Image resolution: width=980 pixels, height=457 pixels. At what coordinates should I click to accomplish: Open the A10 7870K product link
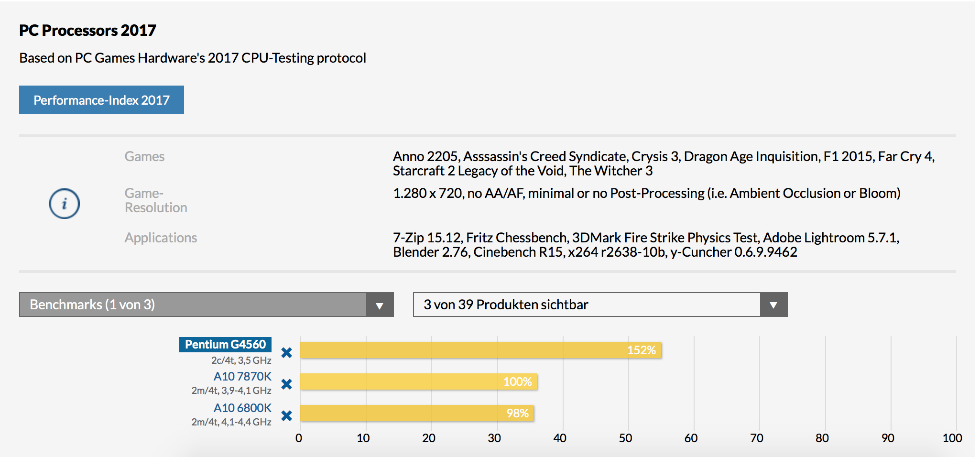pos(242,376)
